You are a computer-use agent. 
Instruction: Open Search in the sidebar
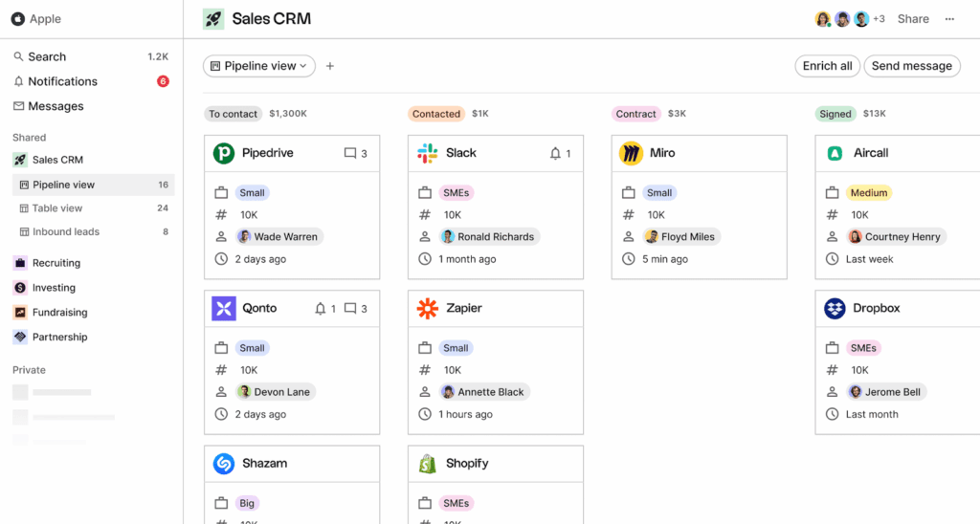[x=47, y=56]
